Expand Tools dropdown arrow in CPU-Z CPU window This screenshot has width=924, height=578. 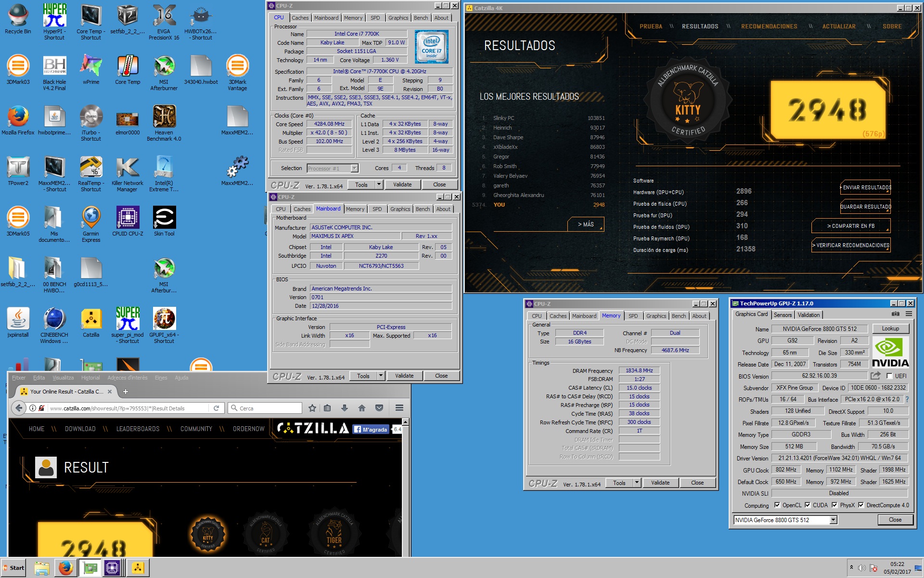[379, 184]
